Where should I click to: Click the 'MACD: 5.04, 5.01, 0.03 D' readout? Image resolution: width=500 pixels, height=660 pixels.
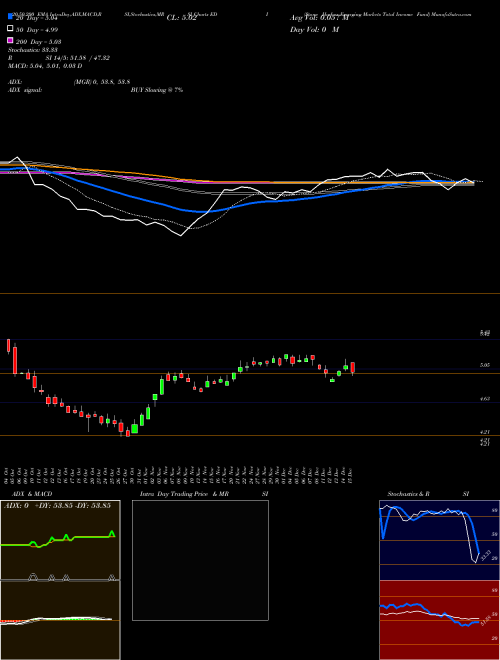point(45,66)
